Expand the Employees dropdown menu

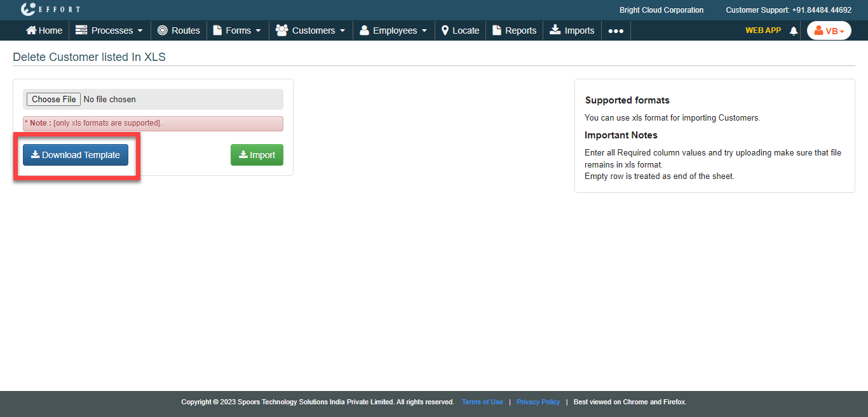click(393, 30)
